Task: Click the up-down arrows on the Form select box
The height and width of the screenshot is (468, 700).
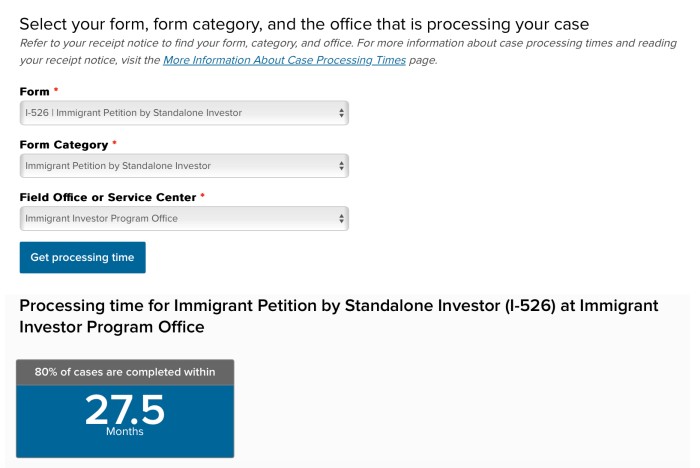Action: point(342,113)
